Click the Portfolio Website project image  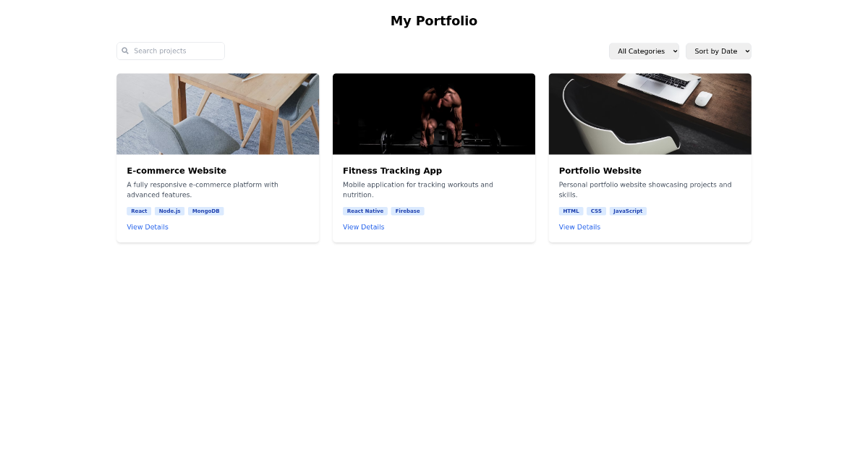pyautogui.click(x=650, y=114)
